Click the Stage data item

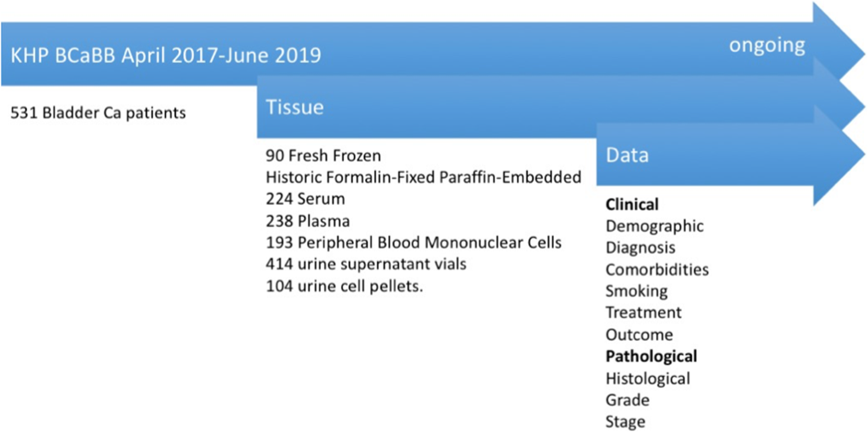point(625,422)
